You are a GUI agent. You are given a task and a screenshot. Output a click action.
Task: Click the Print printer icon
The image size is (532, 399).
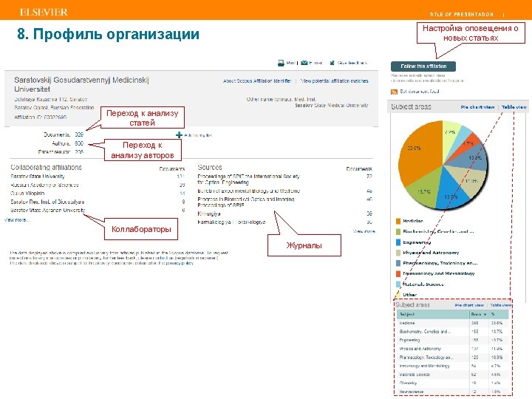point(281,63)
